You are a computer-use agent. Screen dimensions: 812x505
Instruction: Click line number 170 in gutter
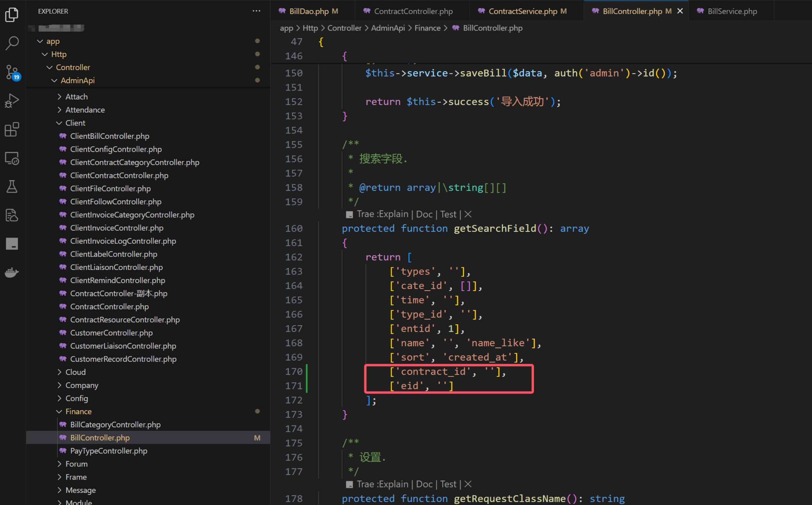[x=294, y=371]
